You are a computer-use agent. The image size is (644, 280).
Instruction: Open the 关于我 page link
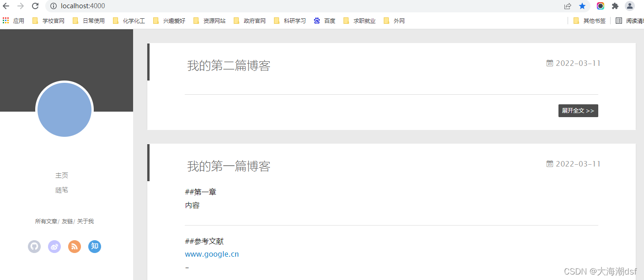click(86, 221)
